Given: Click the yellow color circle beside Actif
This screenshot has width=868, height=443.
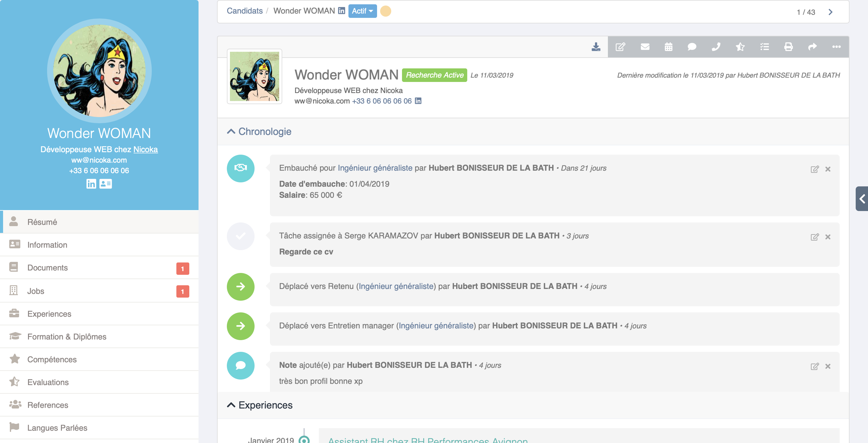Looking at the screenshot, I should tap(385, 11).
